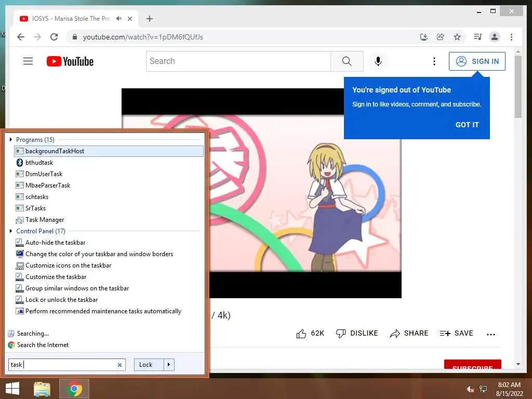
Task: Open bthudtask from Programs list
Action: (109, 163)
